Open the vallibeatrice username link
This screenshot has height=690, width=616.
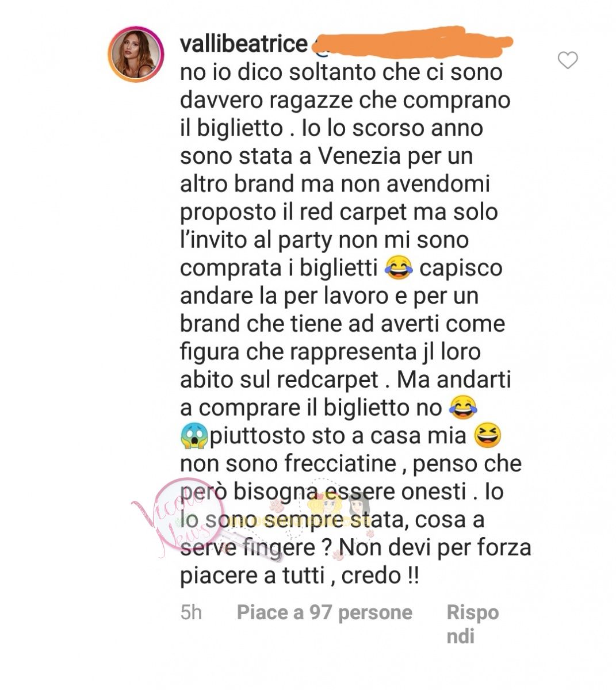[x=244, y=44]
